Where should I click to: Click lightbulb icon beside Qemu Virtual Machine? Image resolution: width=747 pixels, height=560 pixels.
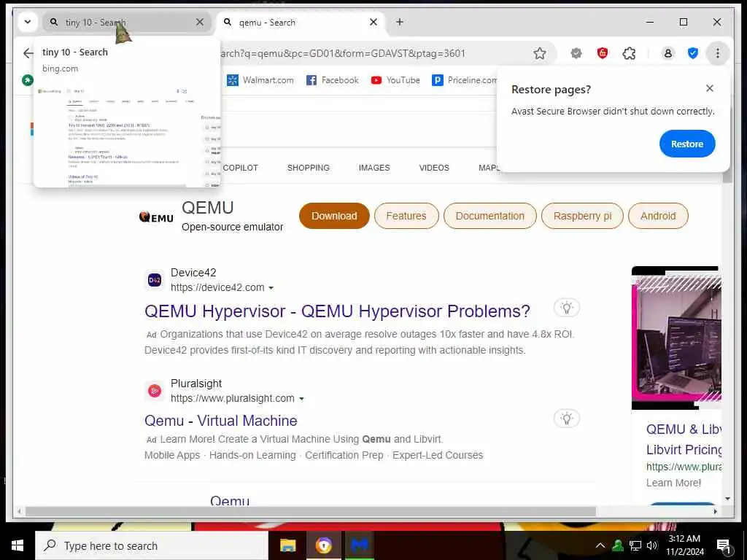pyautogui.click(x=566, y=419)
